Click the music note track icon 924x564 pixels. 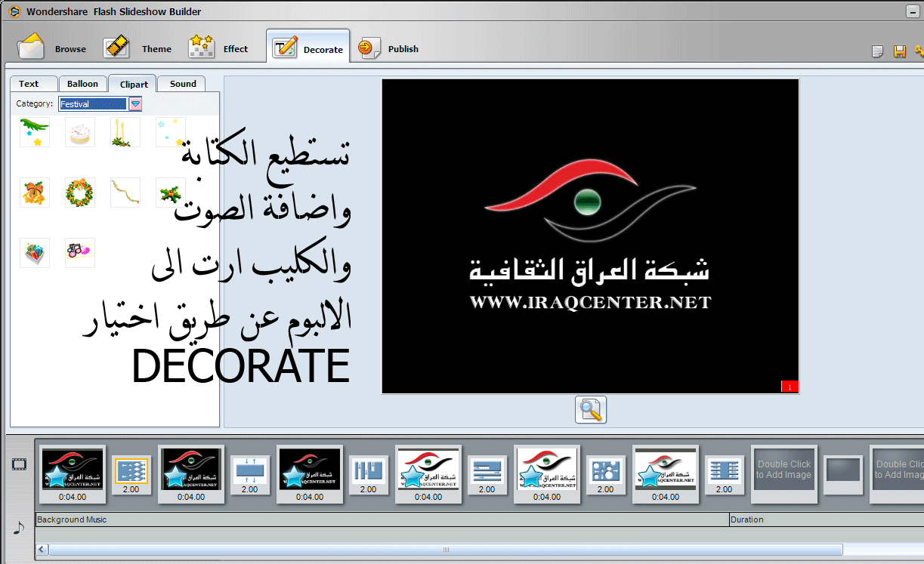coord(19,528)
